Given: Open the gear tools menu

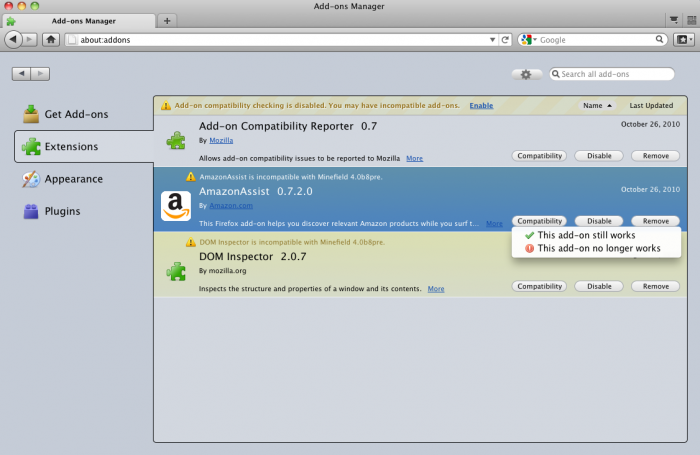Looking at the screenshot, I should click(526, 74).
